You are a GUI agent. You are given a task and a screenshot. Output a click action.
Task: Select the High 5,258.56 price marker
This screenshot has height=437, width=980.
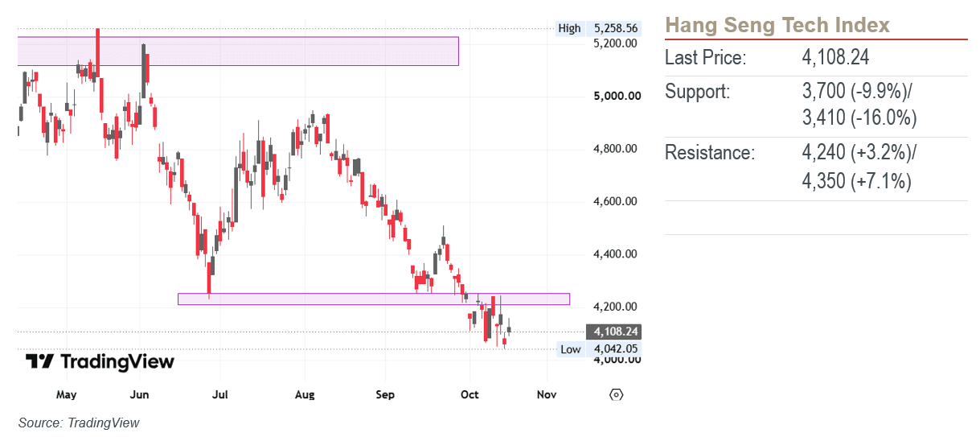(x=599, y=28)
